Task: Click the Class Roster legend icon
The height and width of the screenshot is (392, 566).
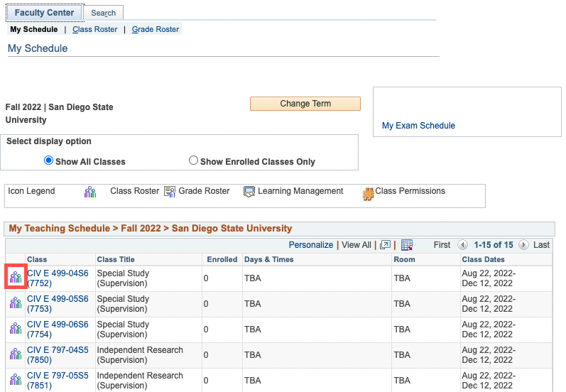Action: coord(90,192)
